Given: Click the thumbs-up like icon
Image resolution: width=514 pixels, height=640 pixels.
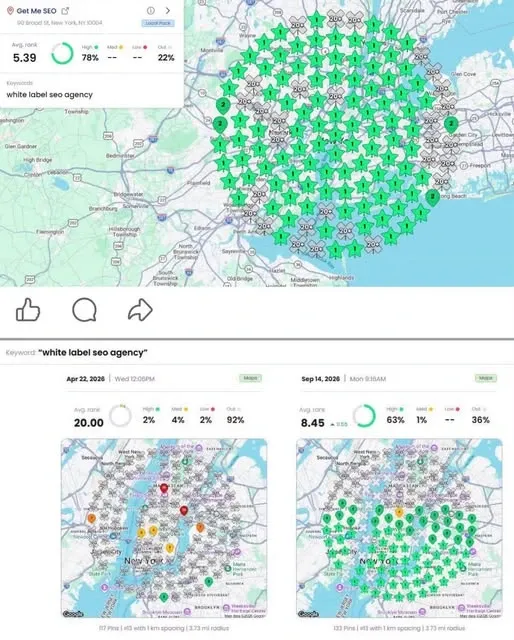Looking at the screenshot, I should tap(28, 310).
